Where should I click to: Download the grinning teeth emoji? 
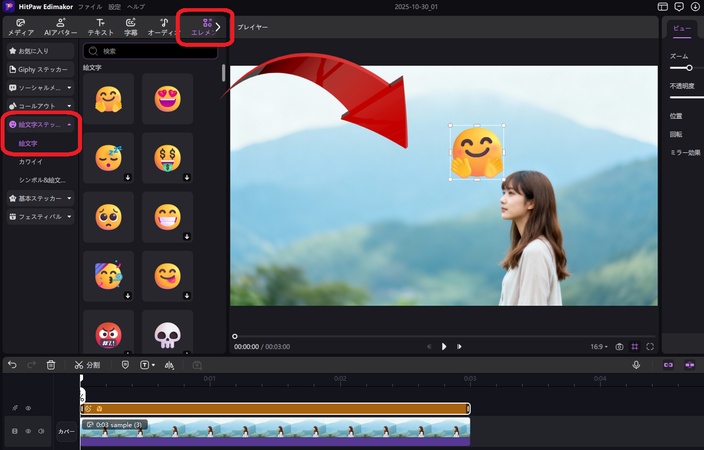click(x=187, y=236)
